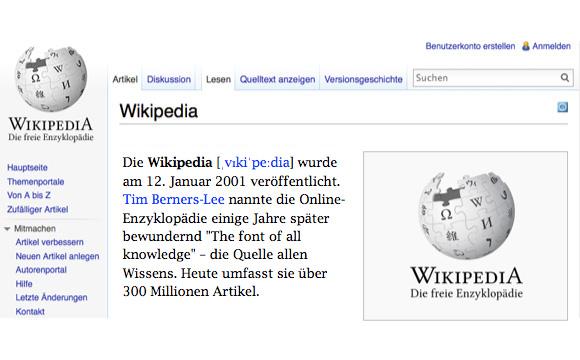The height and width of the screenshot is (360, 580).
Task: Select the Lesen tab
Action: 218,79
